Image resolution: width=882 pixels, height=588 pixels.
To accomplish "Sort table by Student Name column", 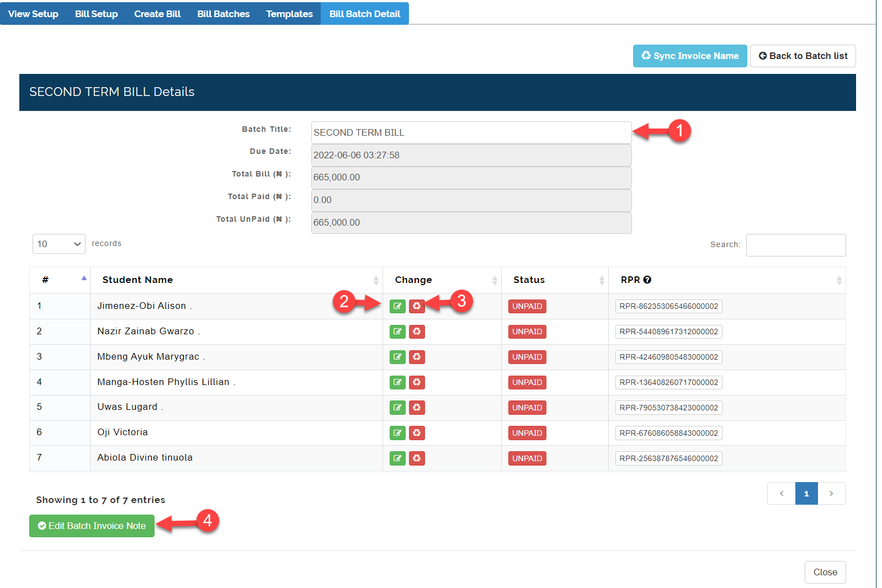I will tap(236, 280).
